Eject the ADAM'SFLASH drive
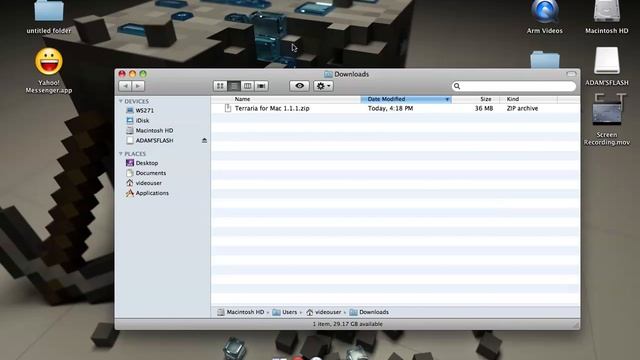The image size is (640, 360). click(x=204, y=140)
